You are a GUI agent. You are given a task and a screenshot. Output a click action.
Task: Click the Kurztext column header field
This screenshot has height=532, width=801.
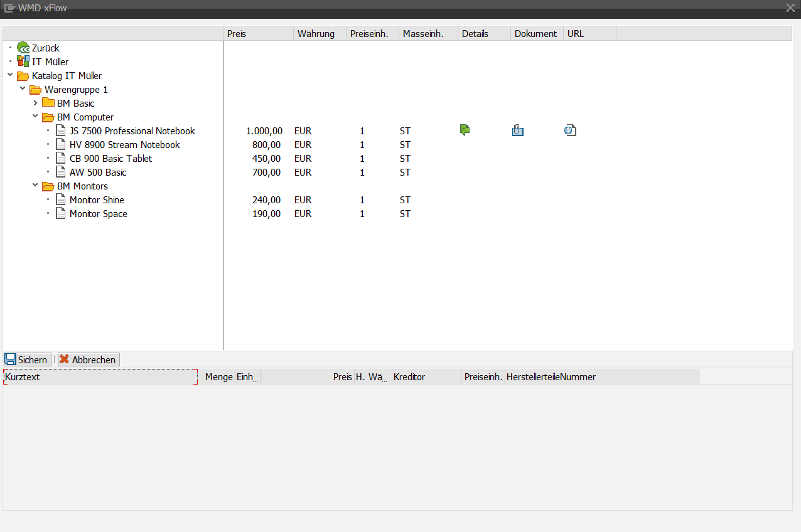100,376
